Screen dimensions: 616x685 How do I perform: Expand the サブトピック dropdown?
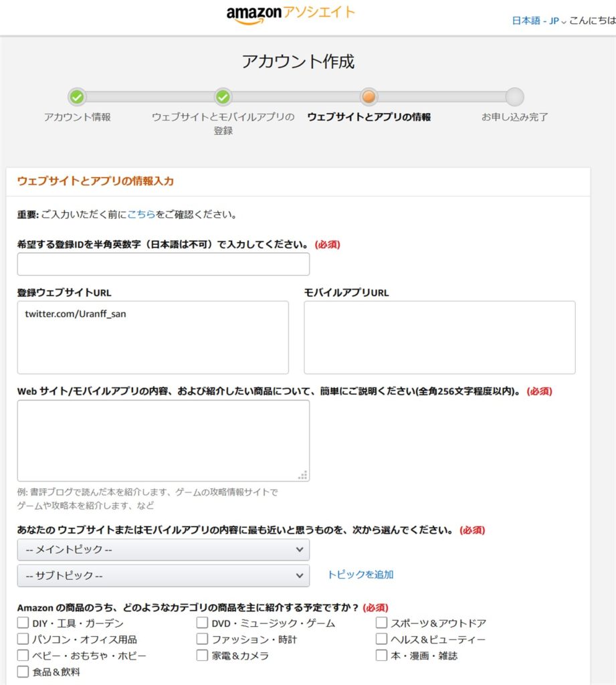(x=163, y=575)
